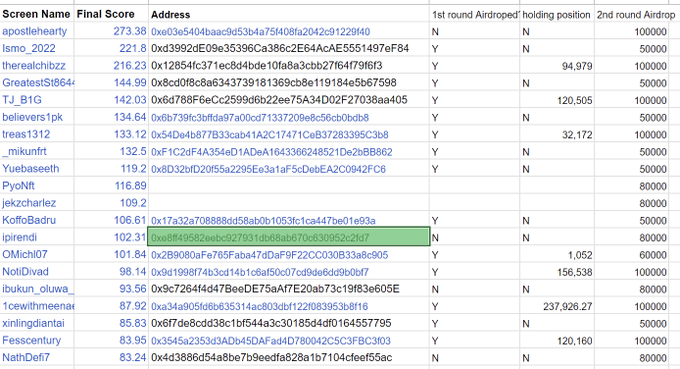Open address link starting 0xe03e5404baac

pos(261,32)
